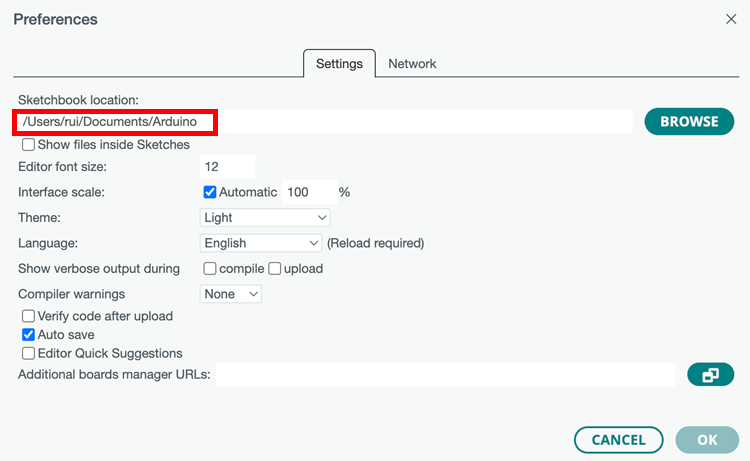Image resolution: width=750 pixels, height=461 pixels.
Task: Confirm preferences with the OK button
Action: [x=707, y=439]
